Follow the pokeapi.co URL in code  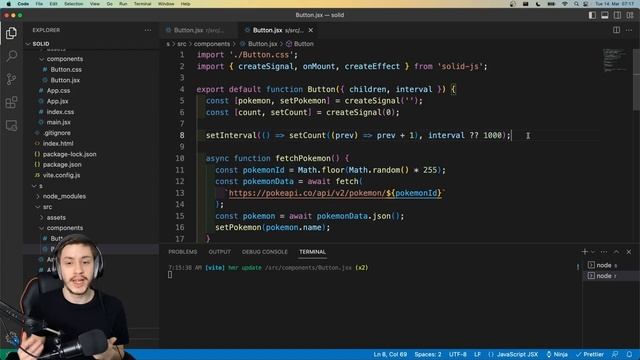[x=335, y=193]
